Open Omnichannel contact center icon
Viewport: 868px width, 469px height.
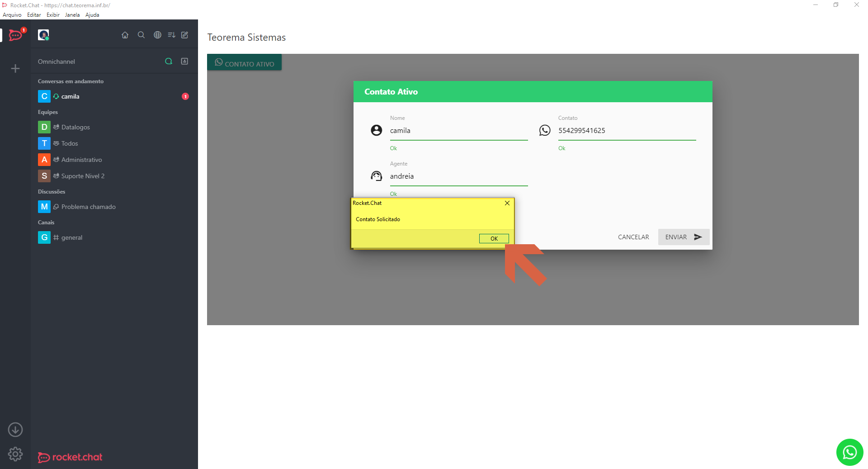(x=184, y=61)
